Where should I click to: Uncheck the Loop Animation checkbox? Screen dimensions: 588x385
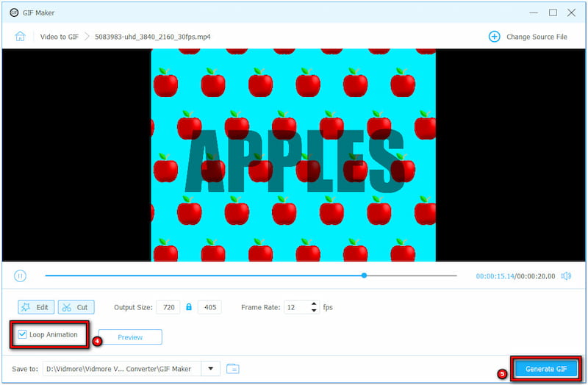[22, 335]
